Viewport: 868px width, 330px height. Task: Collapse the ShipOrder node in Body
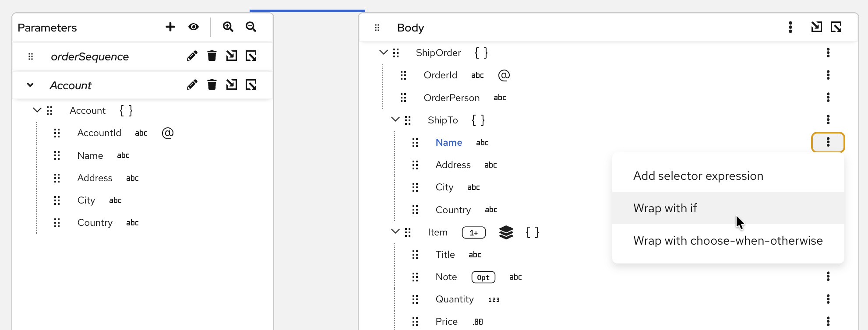tap(384, 53)
